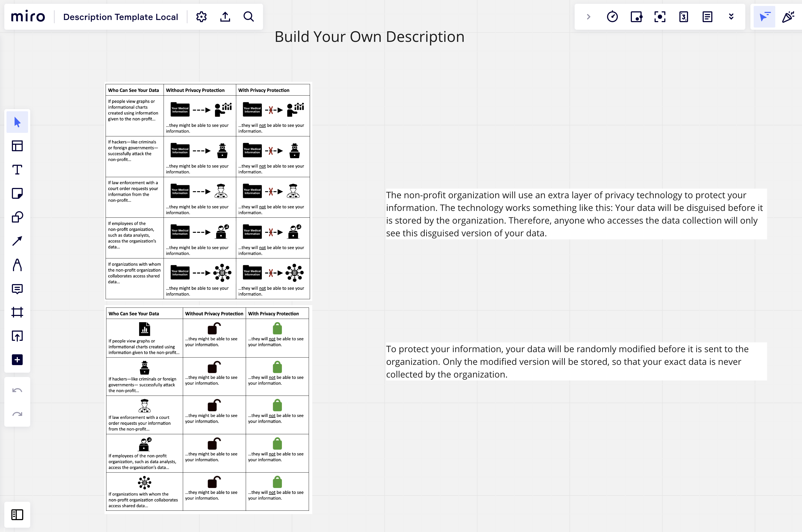Open the Comment tool
The image size is (802, 532).
click(17, 289)
